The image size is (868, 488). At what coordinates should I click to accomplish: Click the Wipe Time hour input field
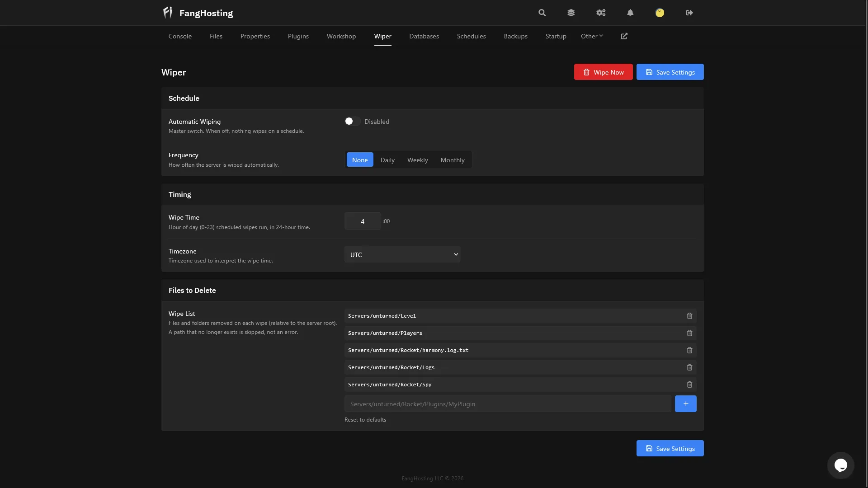363,221
